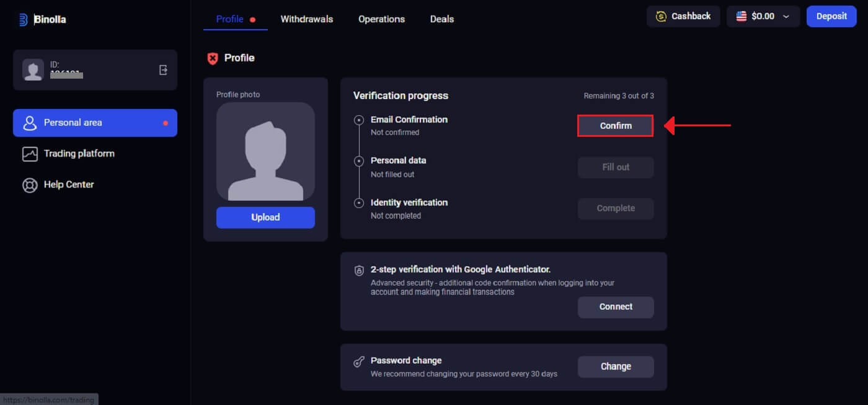The image size is (868, 405).
Task: Click the Google Authenticator lock shield icon
Action: point(359,271)
